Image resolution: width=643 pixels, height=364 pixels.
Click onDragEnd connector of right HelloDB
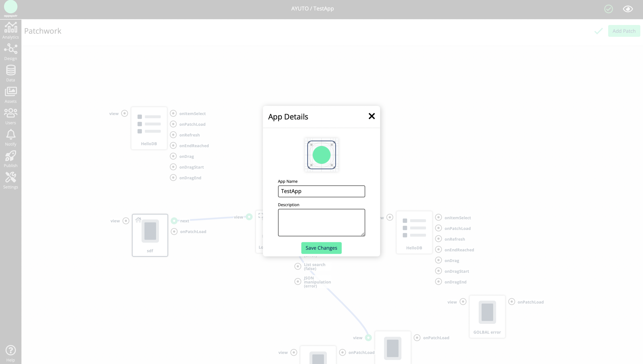[438, 282]
